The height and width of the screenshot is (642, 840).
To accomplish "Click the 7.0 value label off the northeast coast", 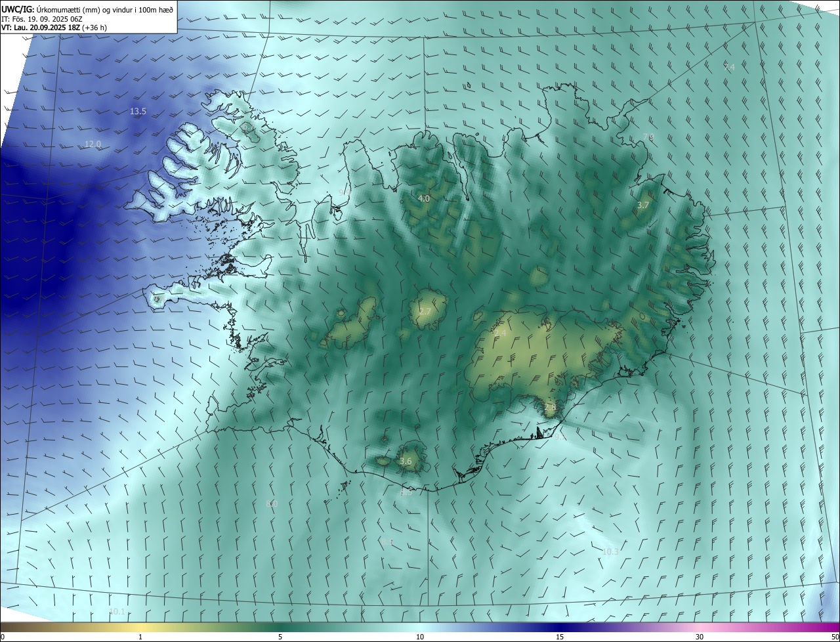I will pyautogui.click(x=648, y=137).
